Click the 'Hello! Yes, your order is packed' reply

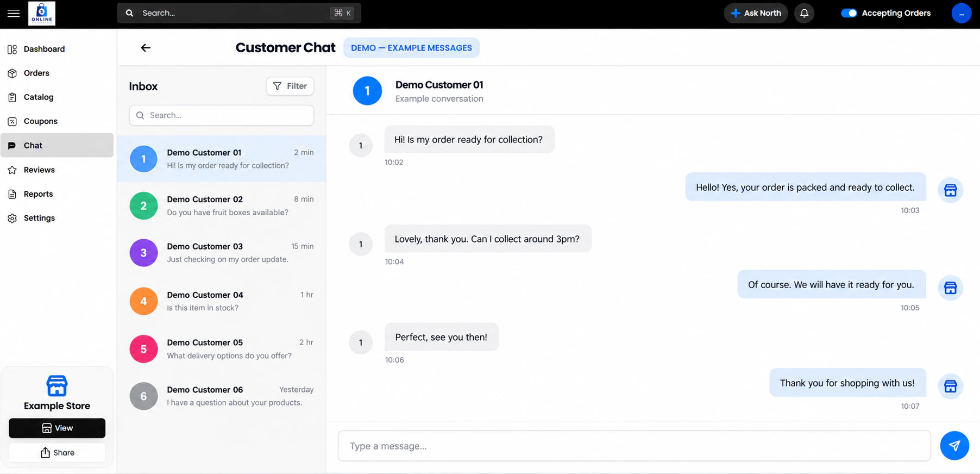click(805, 187)
